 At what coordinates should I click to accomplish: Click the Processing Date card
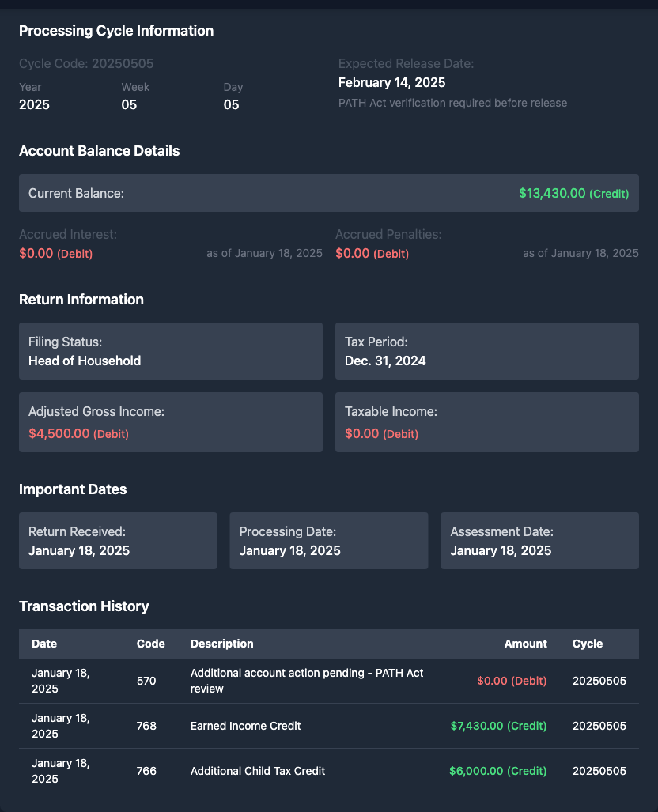(328, 541)
